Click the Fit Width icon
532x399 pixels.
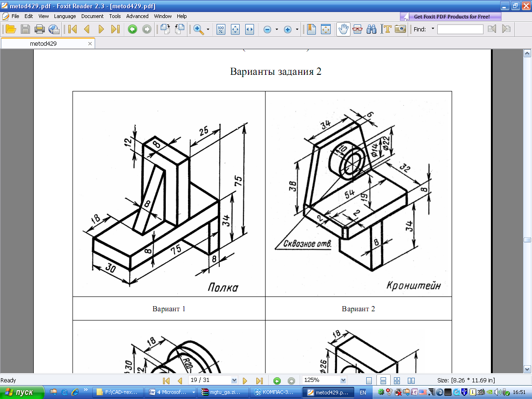coord(249,29)
